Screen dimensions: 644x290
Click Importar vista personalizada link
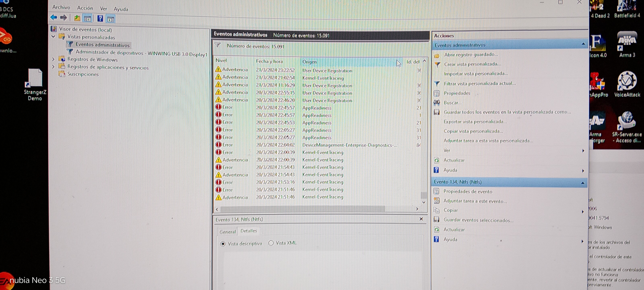476,74
